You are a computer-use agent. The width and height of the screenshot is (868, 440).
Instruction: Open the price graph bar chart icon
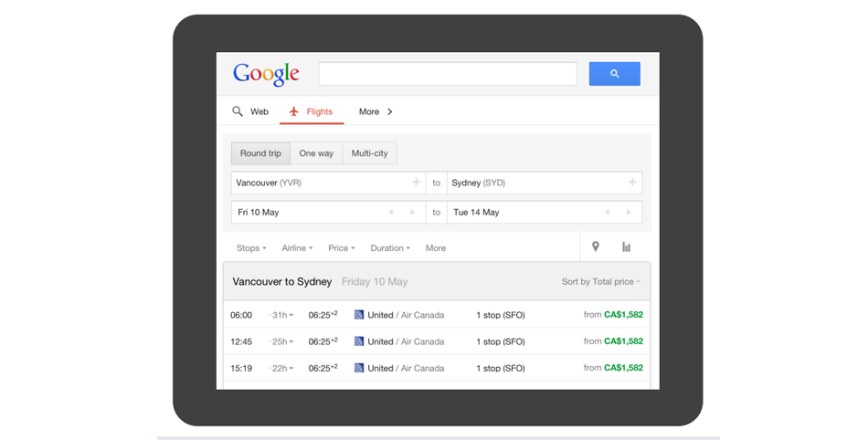click(x=626, y=246)
